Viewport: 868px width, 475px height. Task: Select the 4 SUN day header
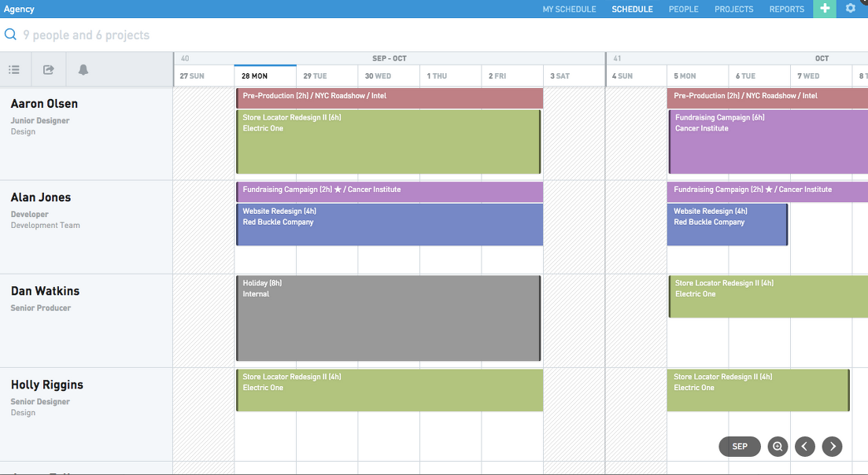coord(637,75)
